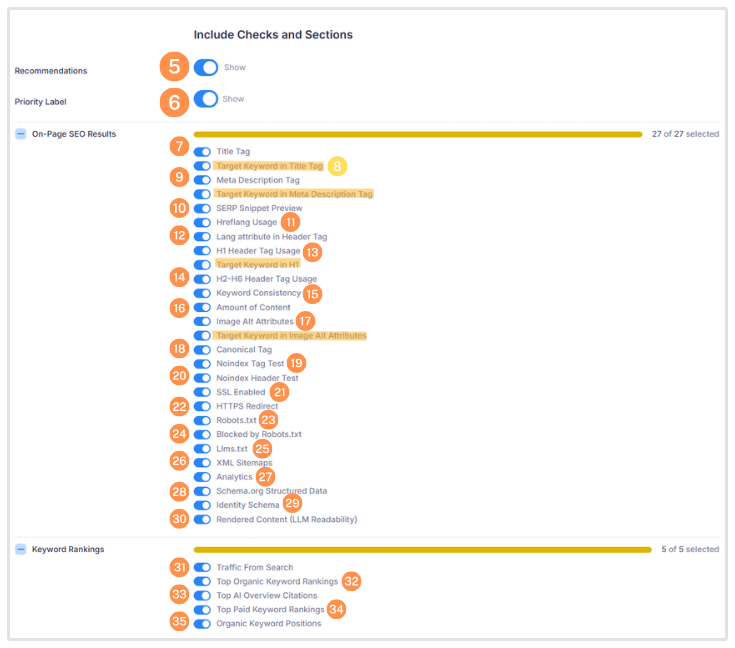
Task: Toggle the Robots.txt check
Action: click(x=202, y=420)
